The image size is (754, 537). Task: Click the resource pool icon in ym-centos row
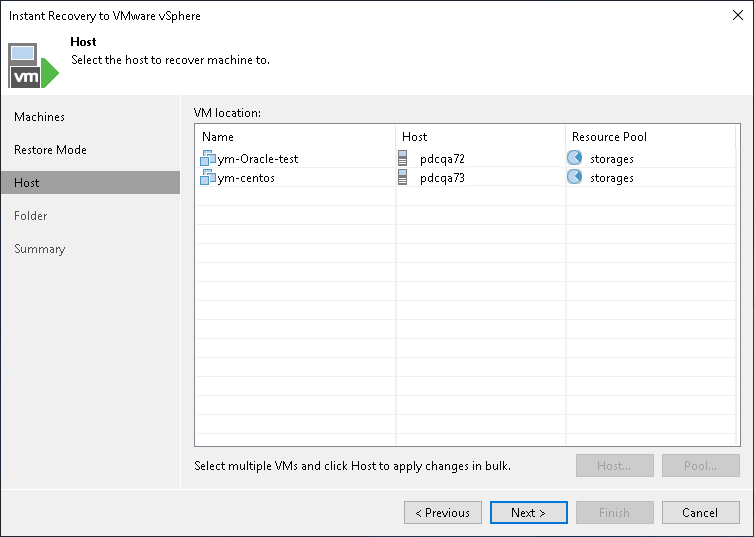click(x=574, y=177)
